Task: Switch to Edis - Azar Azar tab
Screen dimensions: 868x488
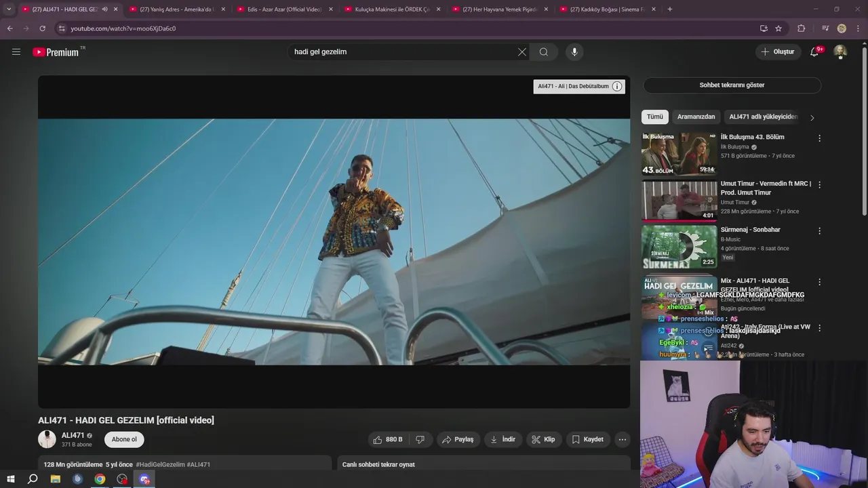Action: pyautogui.click(x=285, y=9)
